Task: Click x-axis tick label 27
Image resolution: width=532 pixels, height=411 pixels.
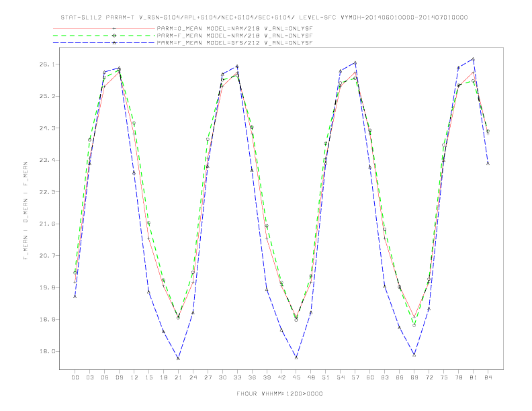Action: pyautogui.click(x=208, y=377)
